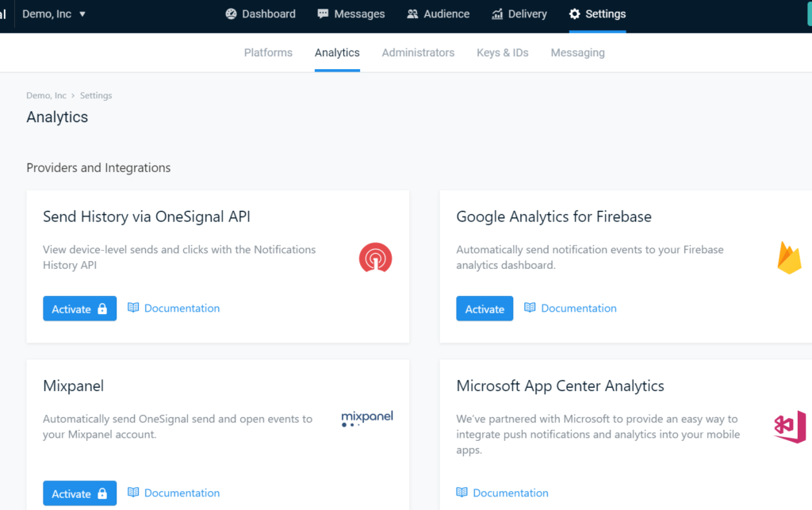Image resolution: width=812 pixels, height=510 pixels.
Task: Click Providers and Integrations heading
Action: [98, 168]
